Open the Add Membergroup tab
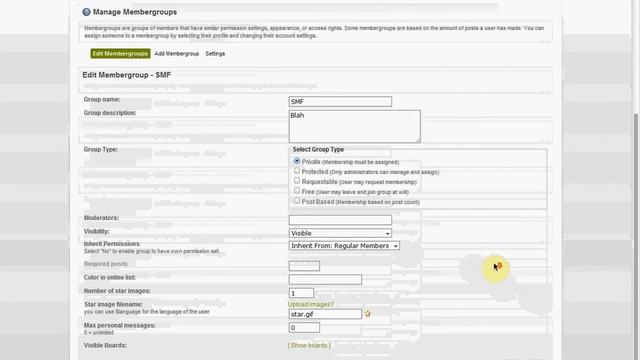 pyautogui.click(x=177, y=53)
